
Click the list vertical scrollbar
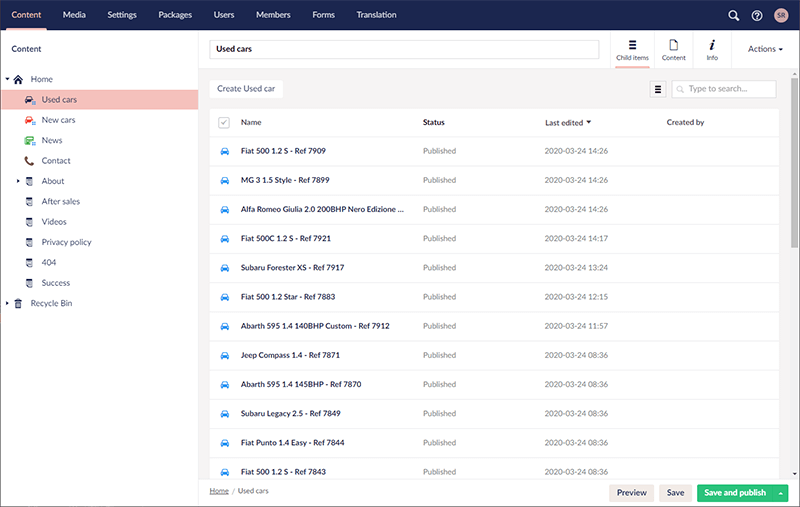[794, 163]
